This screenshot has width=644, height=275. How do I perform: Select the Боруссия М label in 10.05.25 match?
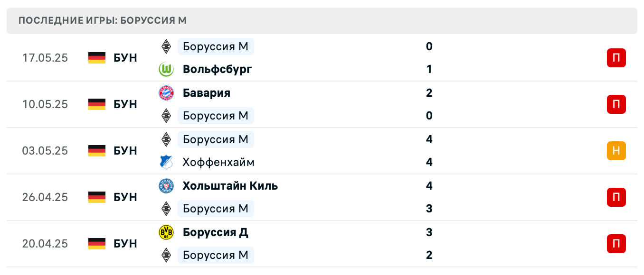[216, 116]
